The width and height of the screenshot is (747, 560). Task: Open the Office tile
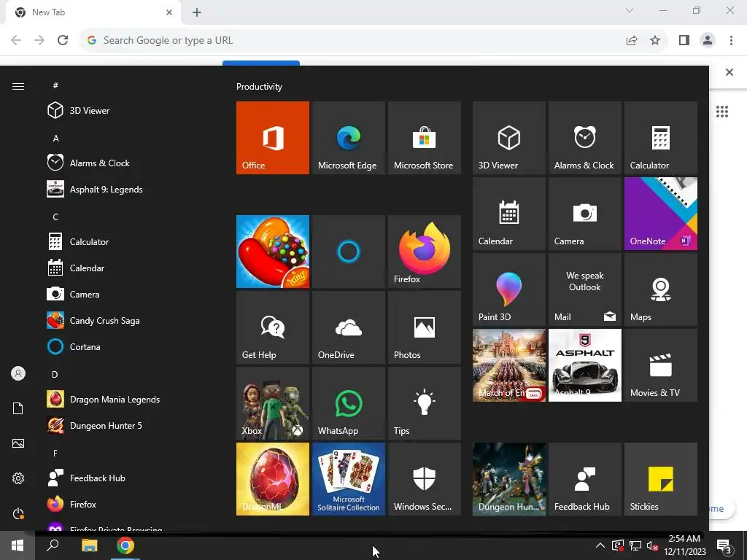click(x=273, y=138)
